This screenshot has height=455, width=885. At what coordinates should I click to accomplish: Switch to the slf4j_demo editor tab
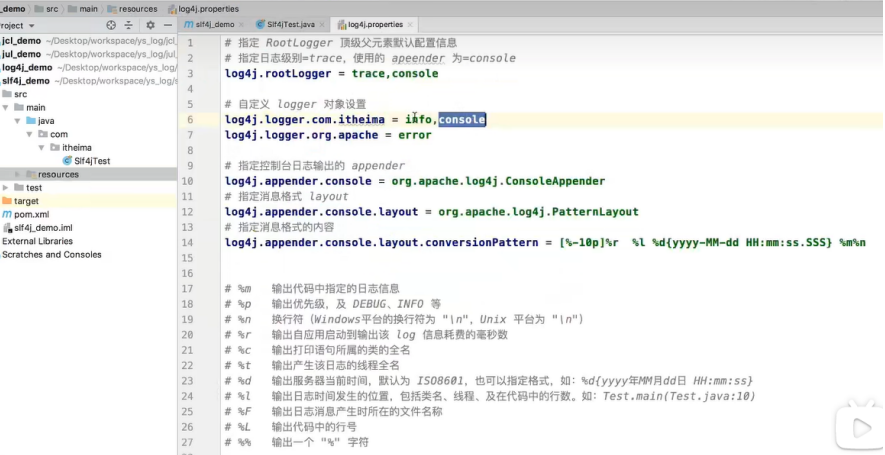click(215, 25)
